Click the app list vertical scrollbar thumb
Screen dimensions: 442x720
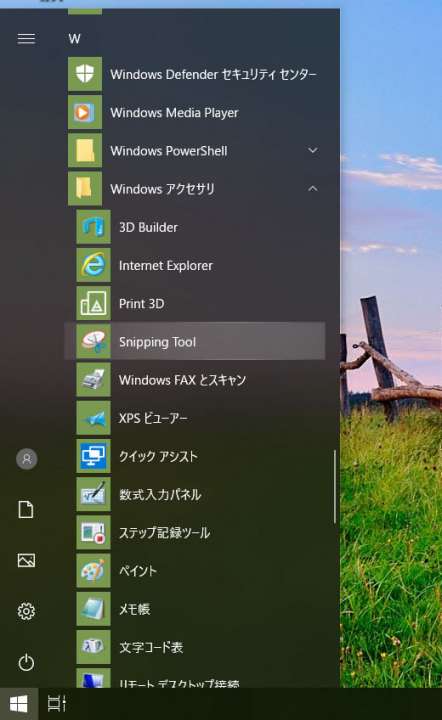[335, 486]
